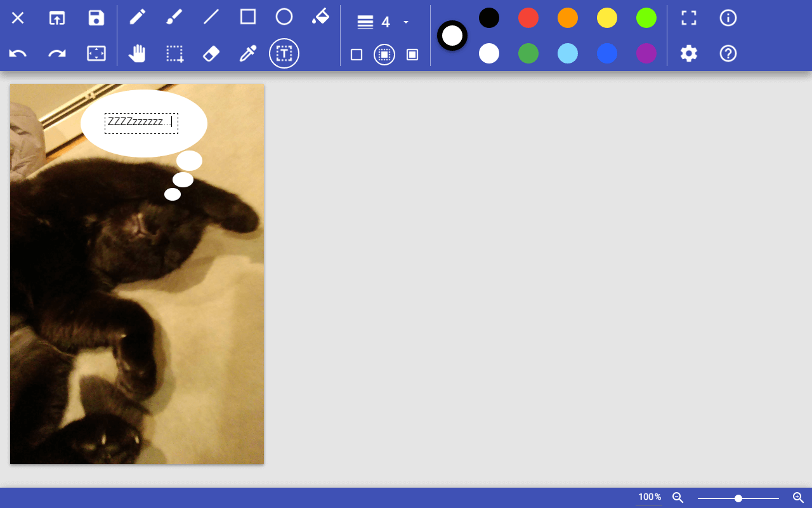
Task: Pick the red color swatch
Action: tap(528, 18)
